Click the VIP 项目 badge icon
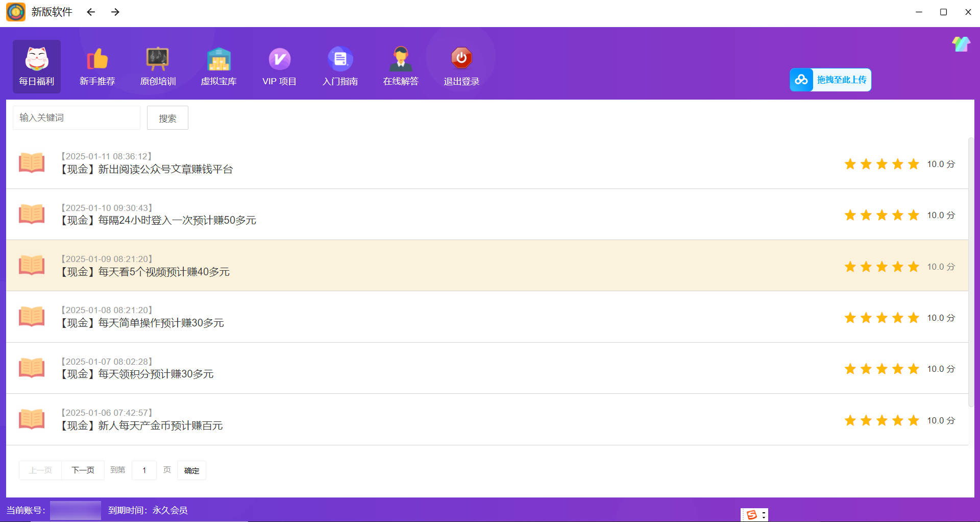 279,59
